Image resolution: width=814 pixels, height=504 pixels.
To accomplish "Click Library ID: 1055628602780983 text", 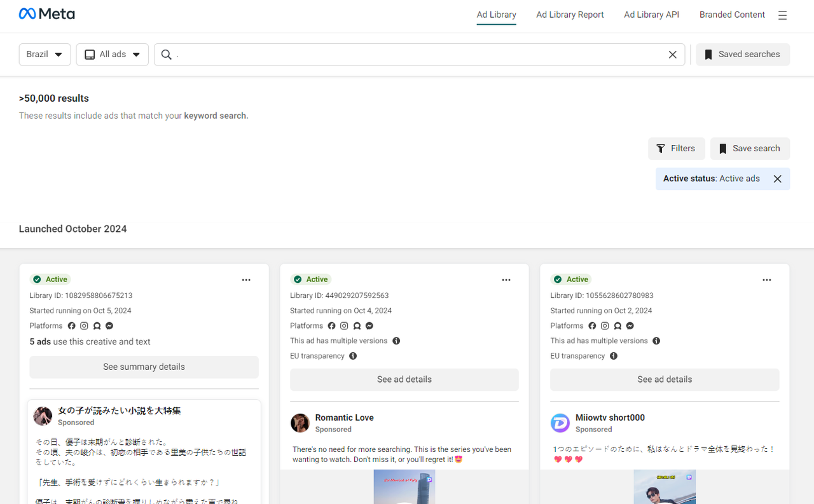I will [x=602, y=296].
